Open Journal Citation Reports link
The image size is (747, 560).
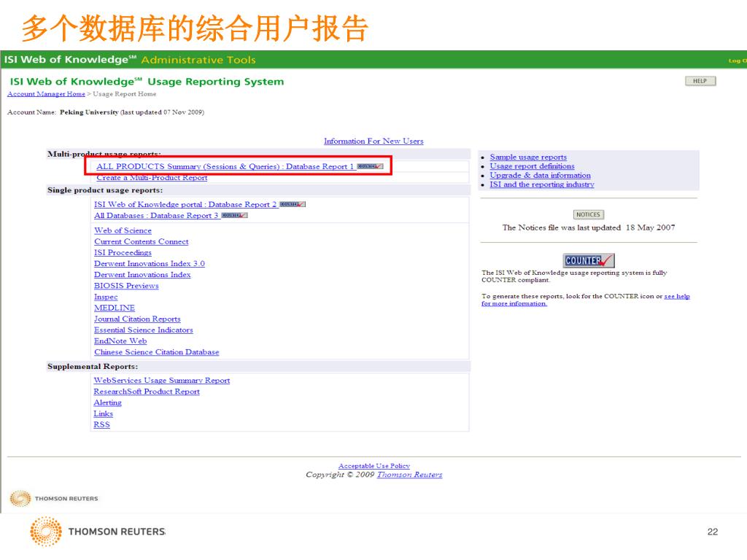(x=137, y=319)
